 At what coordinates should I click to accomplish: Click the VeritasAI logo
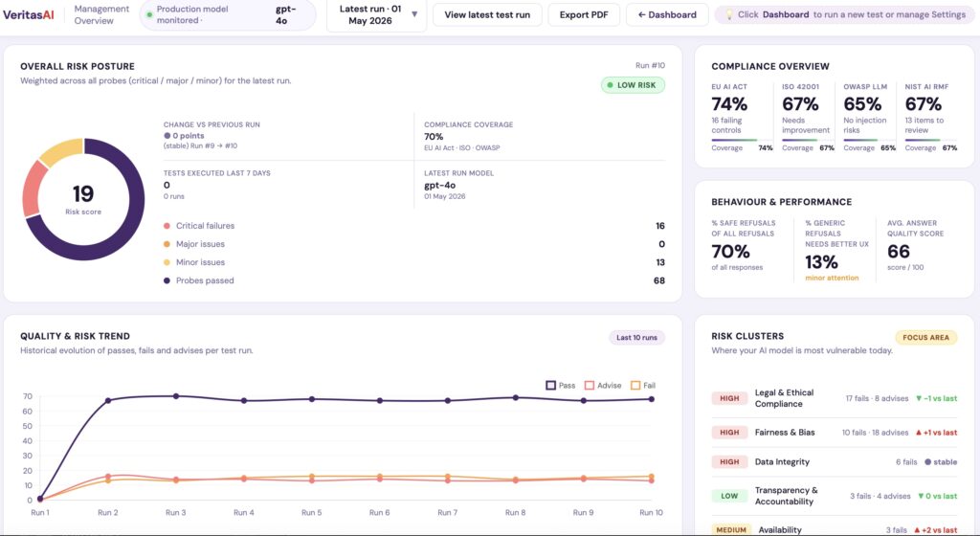(29, 14)
